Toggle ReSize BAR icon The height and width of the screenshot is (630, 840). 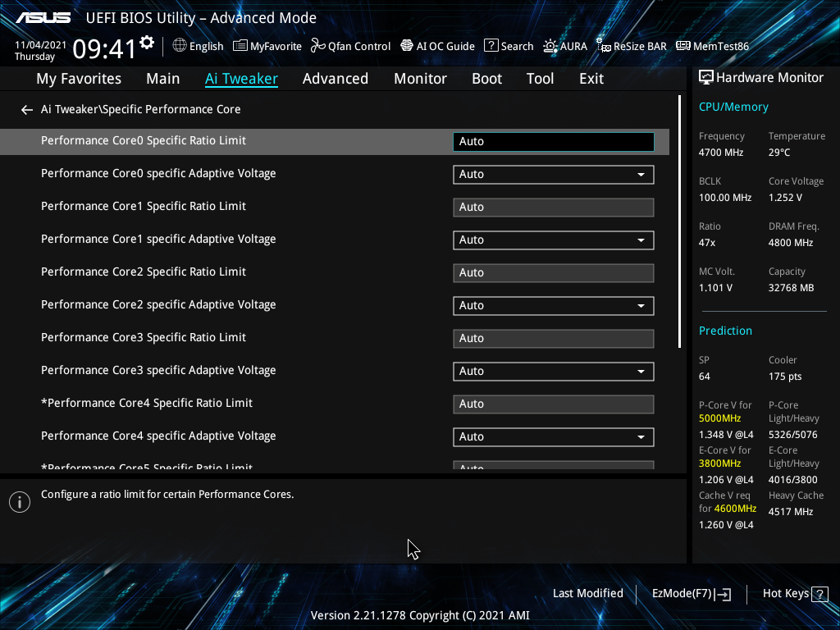coord(603,46)
